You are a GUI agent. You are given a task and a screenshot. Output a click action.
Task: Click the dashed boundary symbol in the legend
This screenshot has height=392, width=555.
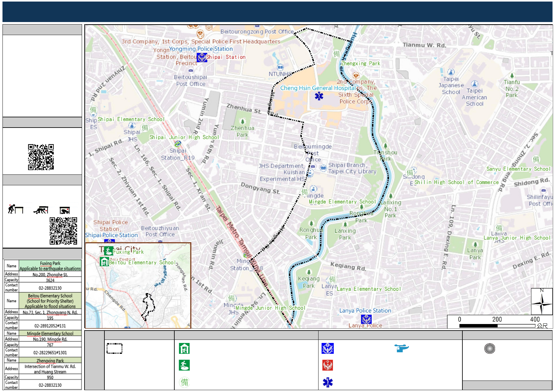tap(114, 348)
